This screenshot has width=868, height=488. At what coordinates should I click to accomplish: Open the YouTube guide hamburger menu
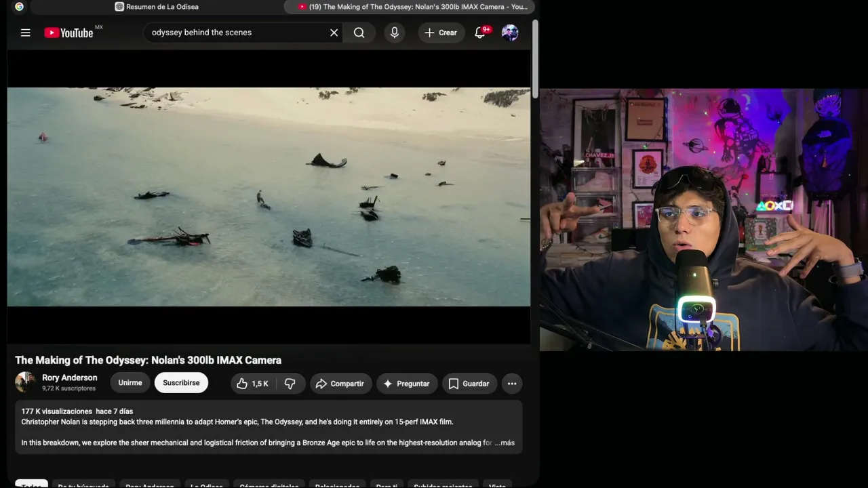[26, 33]
